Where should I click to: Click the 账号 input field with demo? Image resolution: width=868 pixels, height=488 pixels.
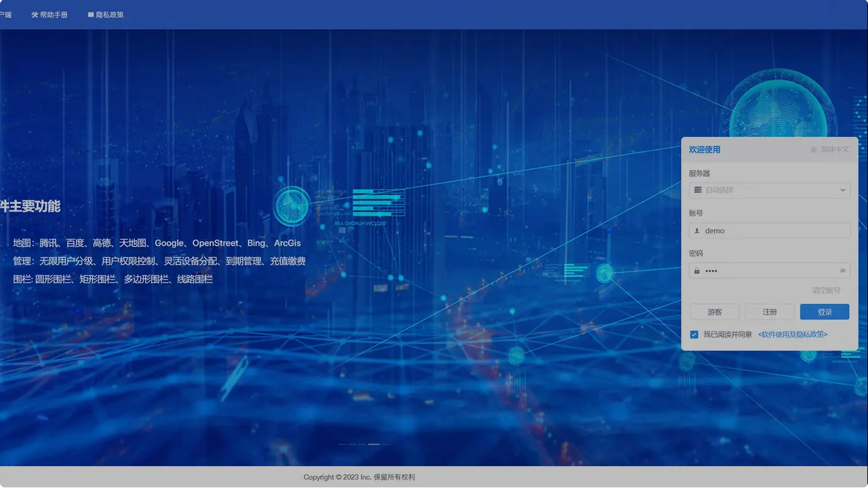[769, 230]
